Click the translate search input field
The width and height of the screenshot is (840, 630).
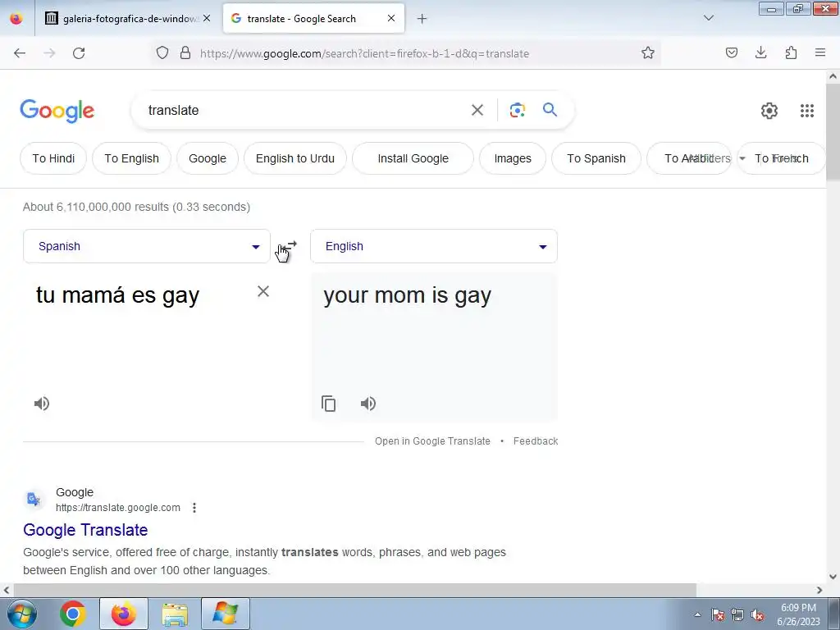(x=305, y=111)
